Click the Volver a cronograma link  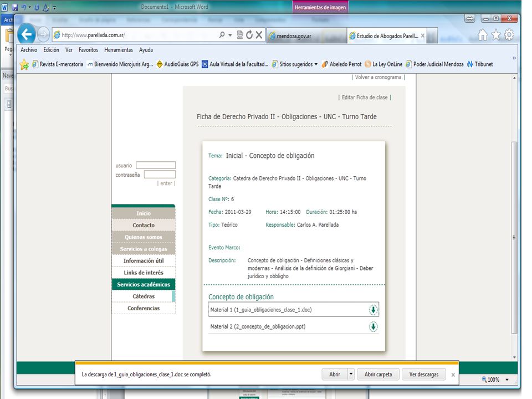tap(378, 78)
